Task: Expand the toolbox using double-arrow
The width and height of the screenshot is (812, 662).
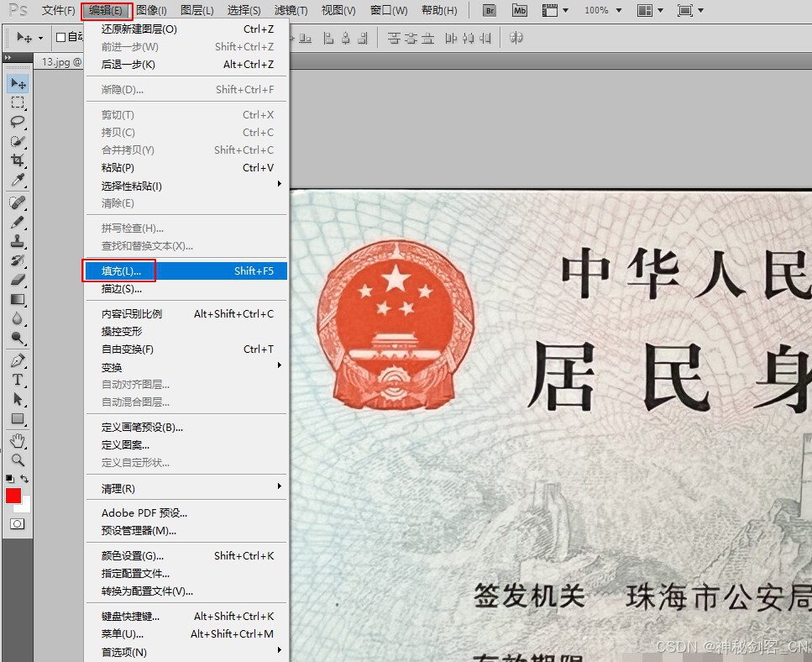Action: click(x=8, y=57)
